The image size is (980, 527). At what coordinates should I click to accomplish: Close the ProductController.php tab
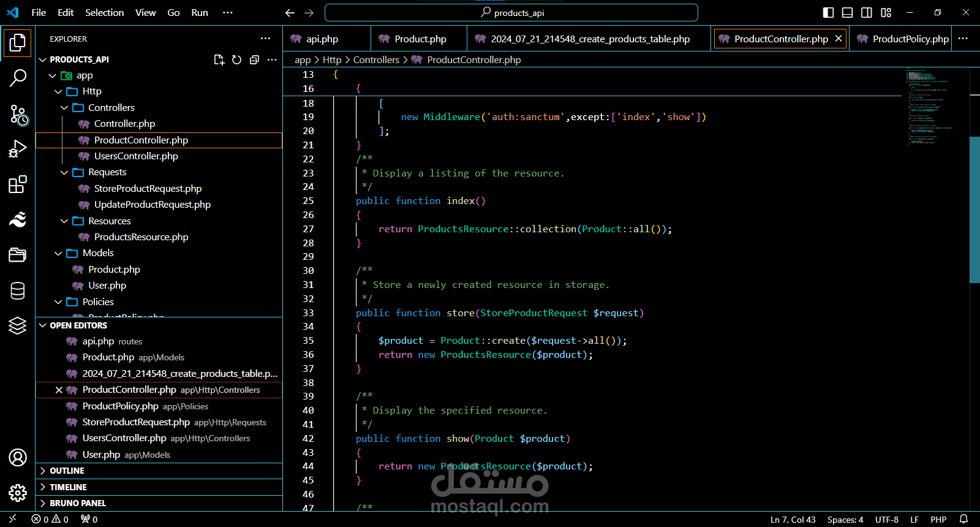click(x=839, y=39)
